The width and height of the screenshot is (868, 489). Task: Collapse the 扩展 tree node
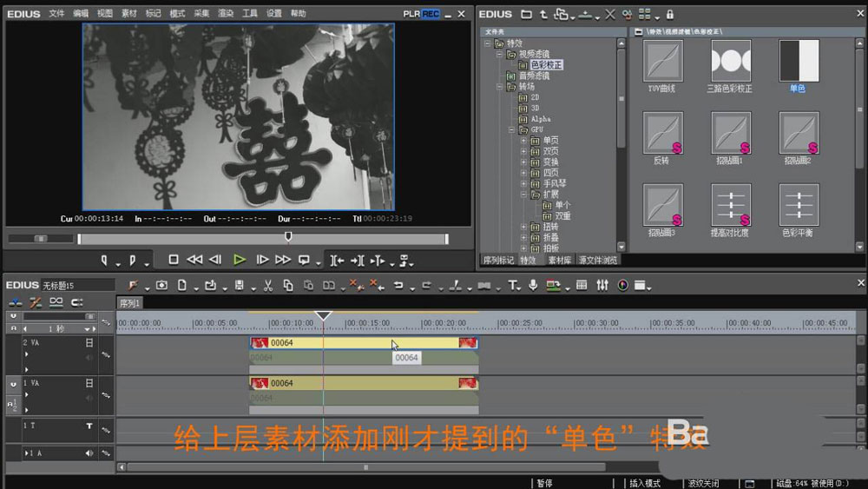click(x=523, y=195)
